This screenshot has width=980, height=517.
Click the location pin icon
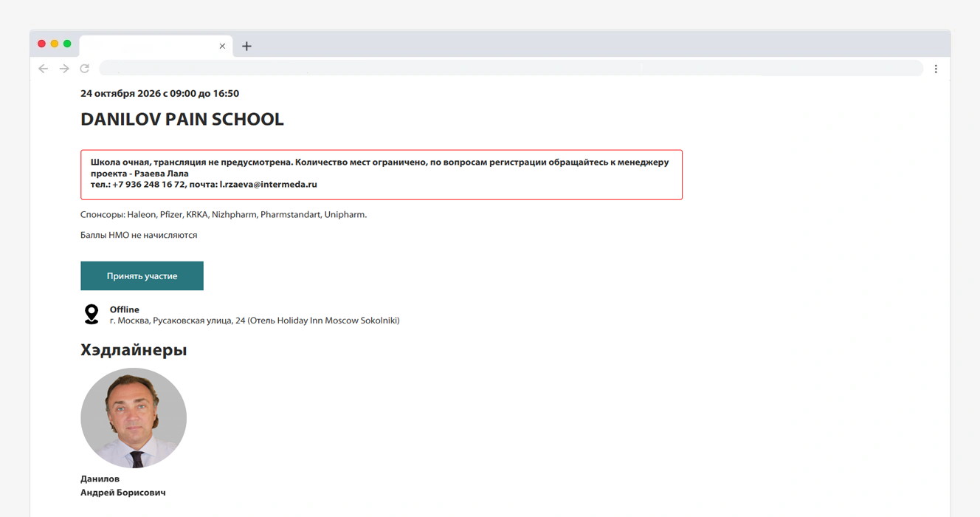(92, 315)
